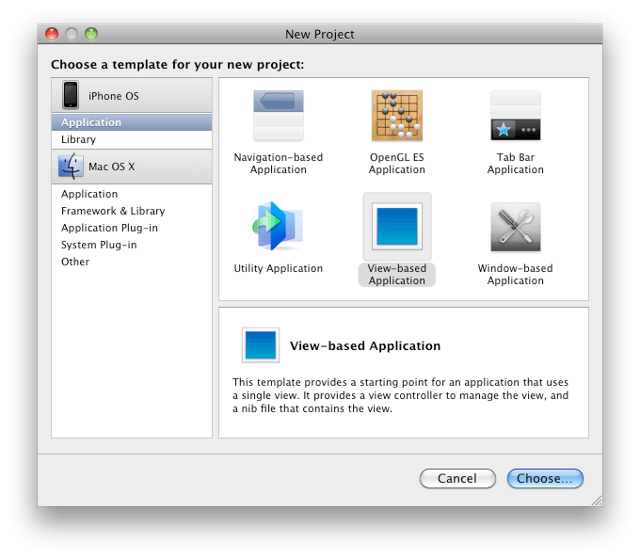Select the Window-based Application tools icon
The image size is (640, 558).
point(516,227)
